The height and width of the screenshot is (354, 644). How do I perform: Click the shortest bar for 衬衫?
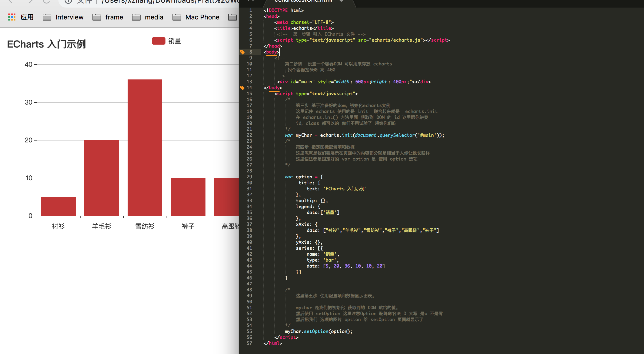58,206
